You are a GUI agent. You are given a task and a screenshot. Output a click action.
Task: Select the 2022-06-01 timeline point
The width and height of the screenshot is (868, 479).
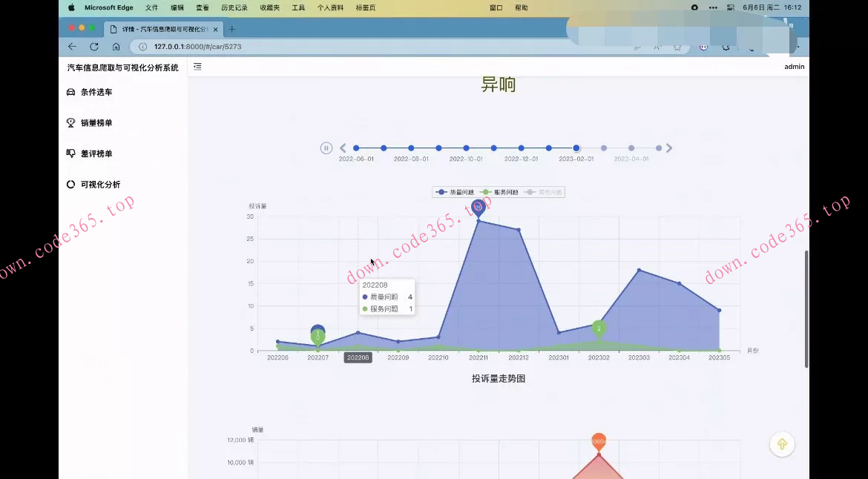click(356, 148)
